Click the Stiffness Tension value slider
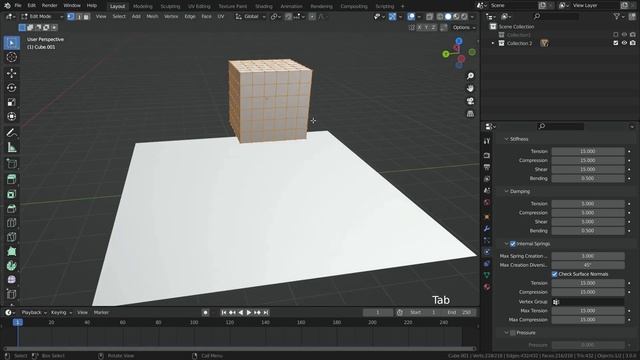 pyautogui.click(x=588, y=151)
